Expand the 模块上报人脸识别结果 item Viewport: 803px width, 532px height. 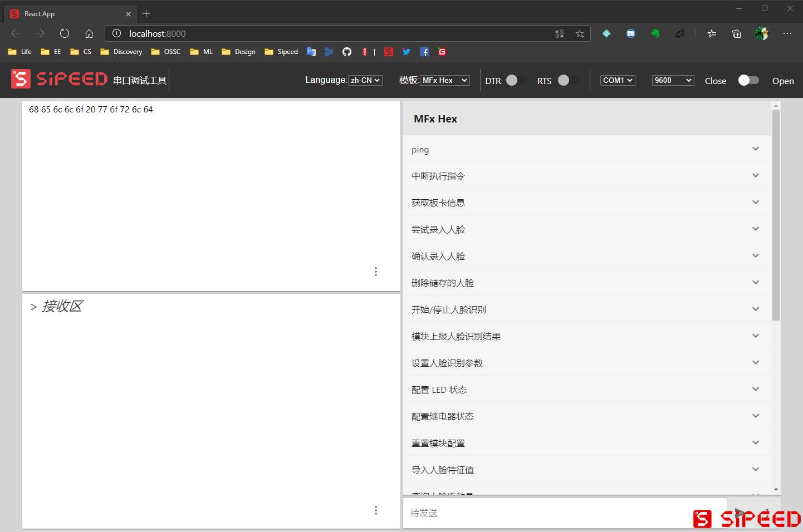(587, 336)
